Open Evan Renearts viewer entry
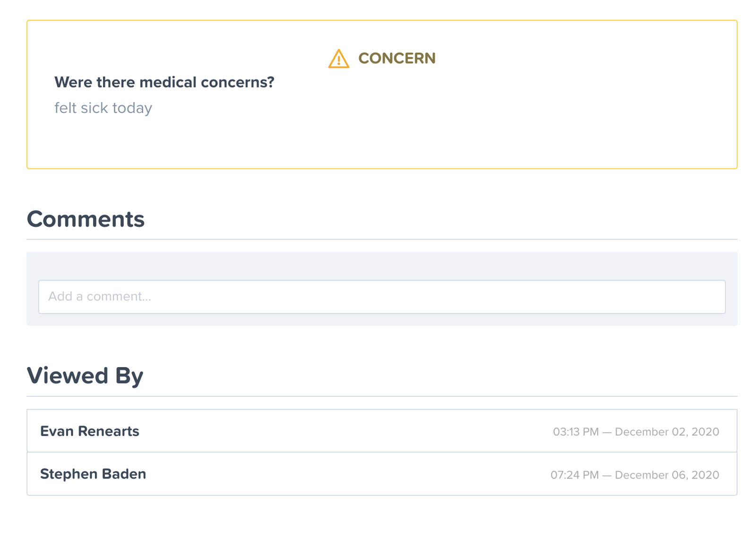The image size is (756, 548). tap(382, 431)
